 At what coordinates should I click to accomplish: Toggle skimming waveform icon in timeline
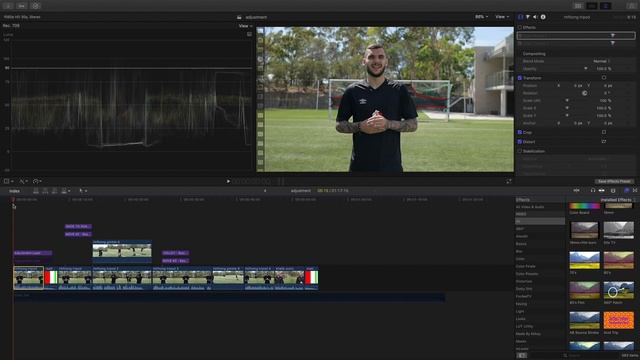576,191
